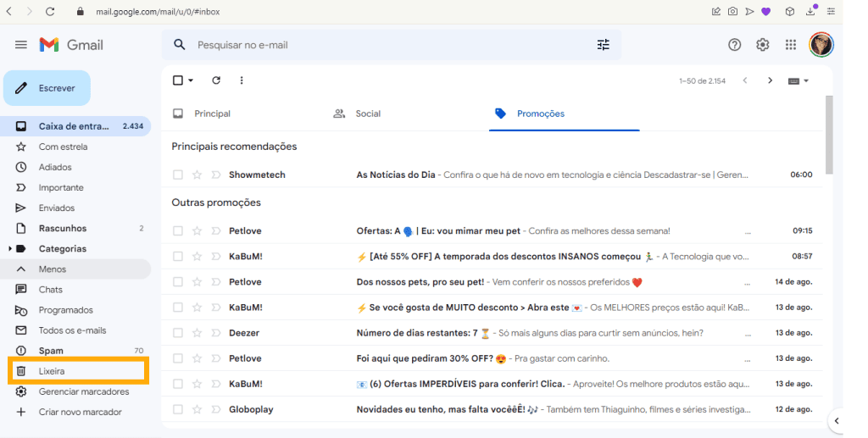This screenshot has height=438, width=868.
Task: Switch to the Promoções tab
Action: point(564,114)
